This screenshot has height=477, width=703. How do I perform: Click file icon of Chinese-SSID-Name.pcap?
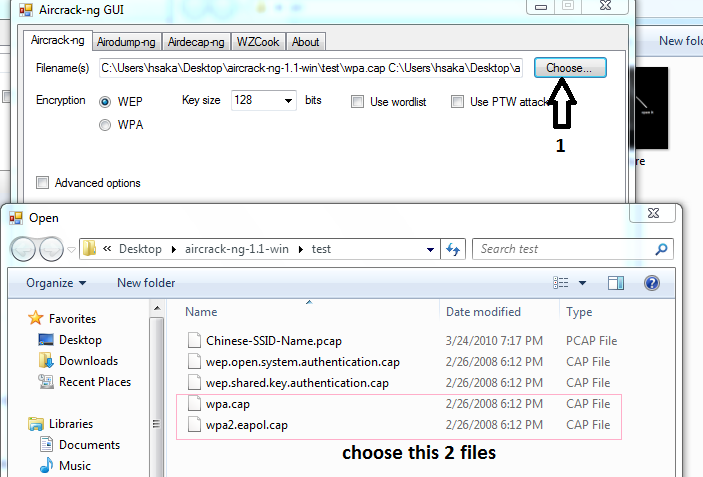click(x=194, y=341)
